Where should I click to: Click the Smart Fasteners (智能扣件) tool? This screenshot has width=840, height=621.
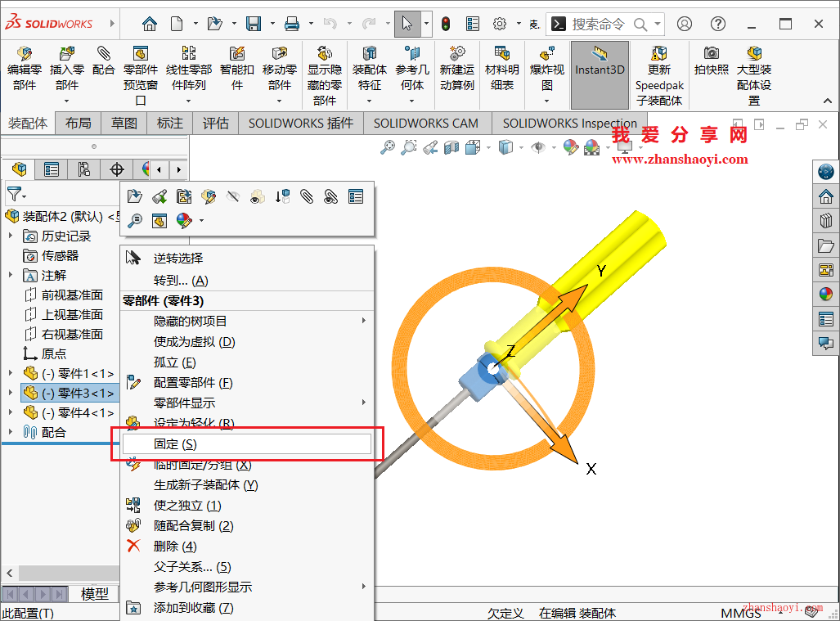pos(236,69)
